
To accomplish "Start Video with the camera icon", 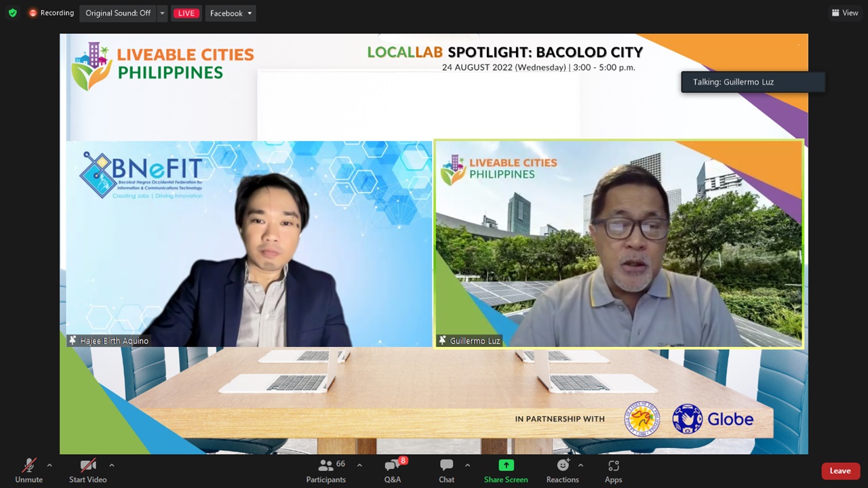I will 88,471.
